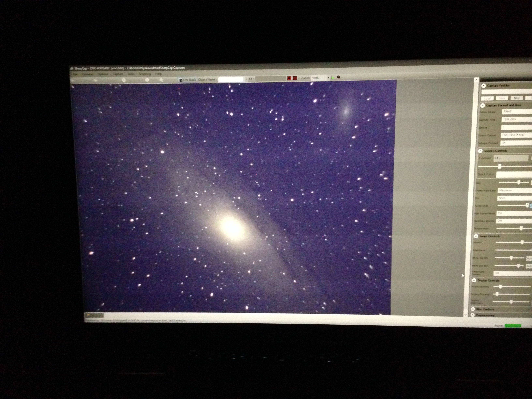This screenshot has height=399, width=532.
Task: Collapse the Camera Controls section
Action: click(x=480, y=151)
